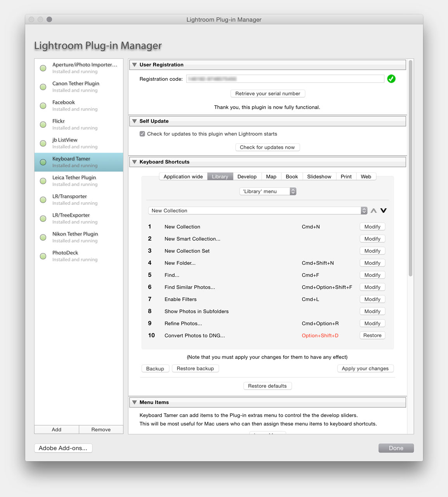Open Adobe Add-ons
Screen dimensions: 448x497
63,448
